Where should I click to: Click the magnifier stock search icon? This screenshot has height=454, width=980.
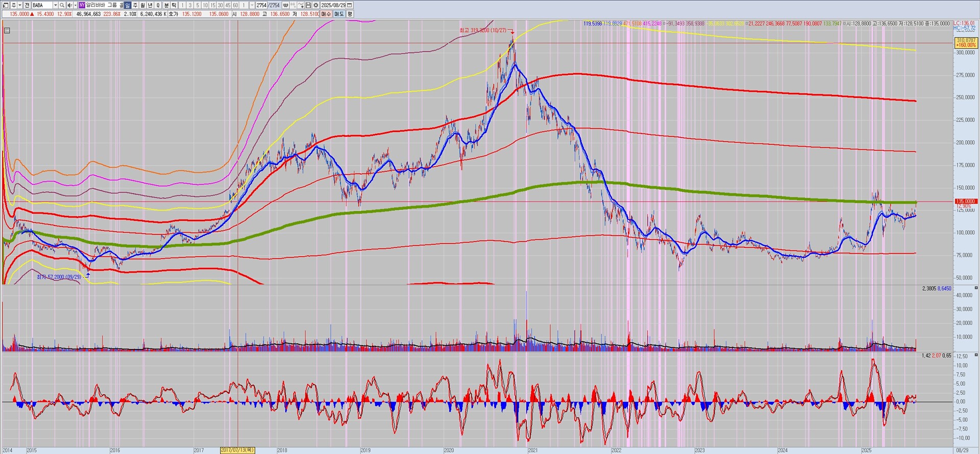(62, 5)
